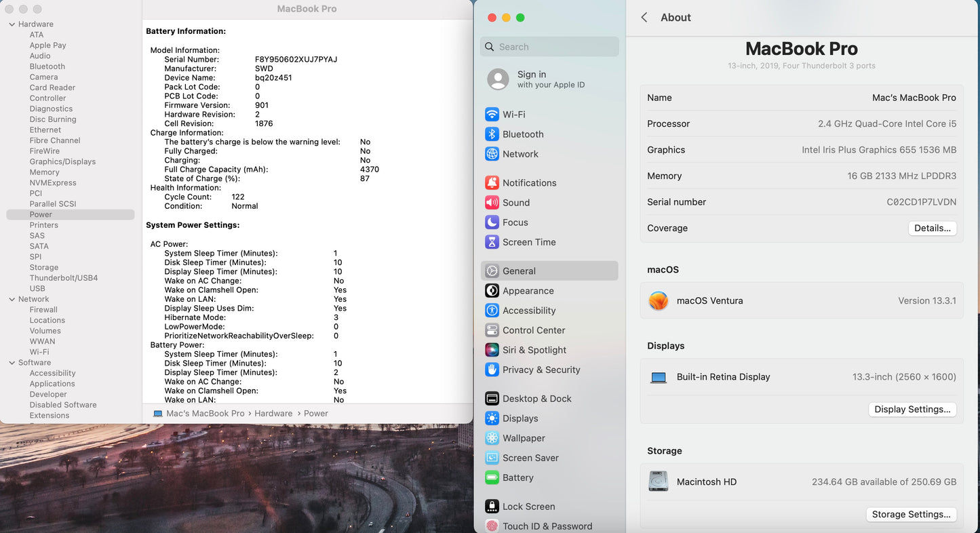Click the Battery icon in sidebar

492,477
